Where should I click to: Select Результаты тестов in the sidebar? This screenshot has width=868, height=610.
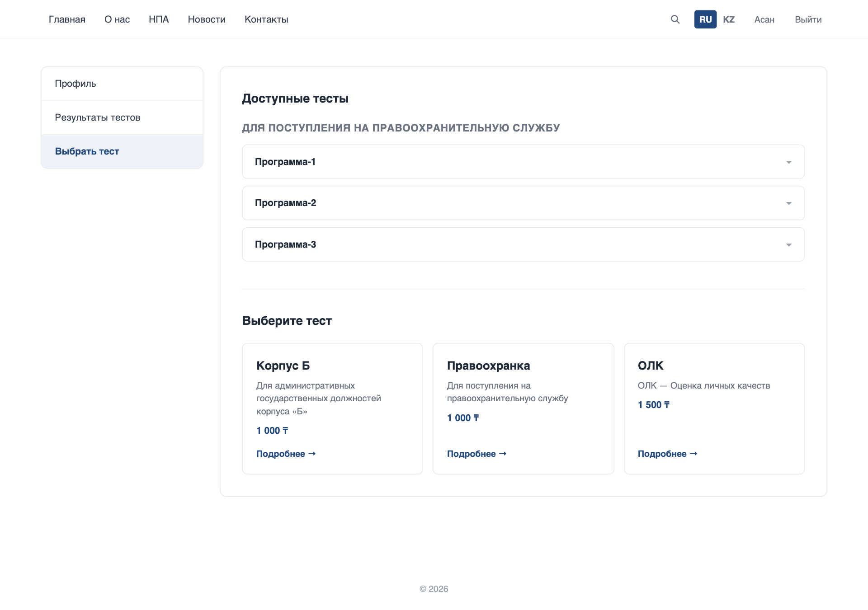[x=122, y=117]
